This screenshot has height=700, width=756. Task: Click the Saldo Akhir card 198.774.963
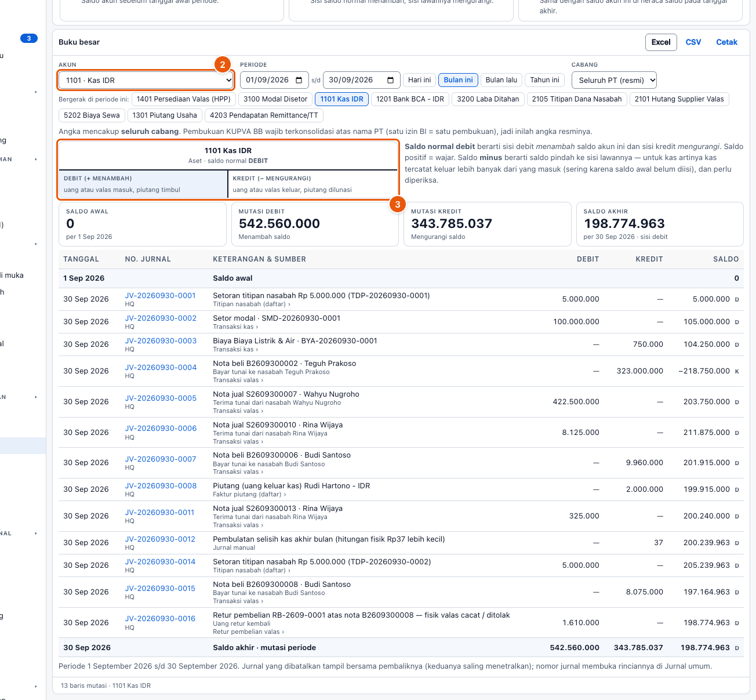(x=660, y=224)
